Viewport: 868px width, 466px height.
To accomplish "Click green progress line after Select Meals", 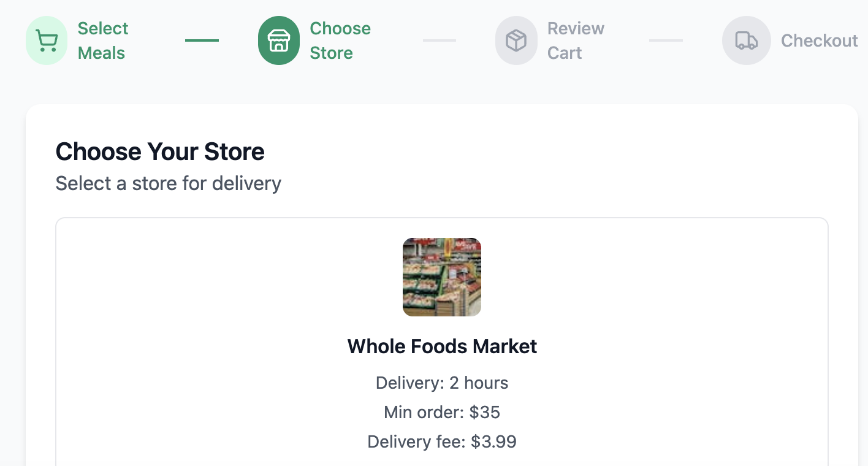I will (x=202, y=40).
